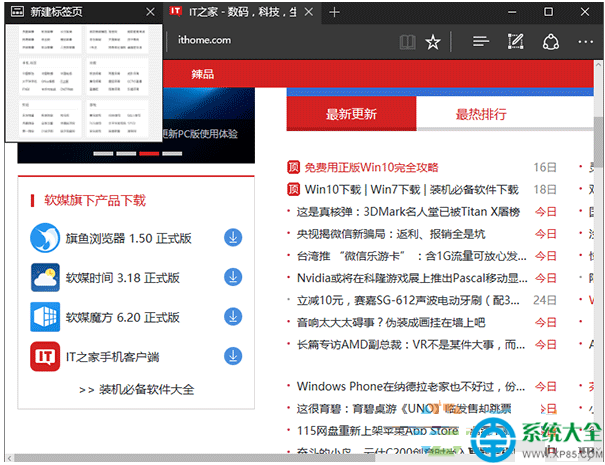Click the 新建标签页 tab preview thumbnail
The width and height of the screenshot is (605, 465).
[x=84, y=83]
